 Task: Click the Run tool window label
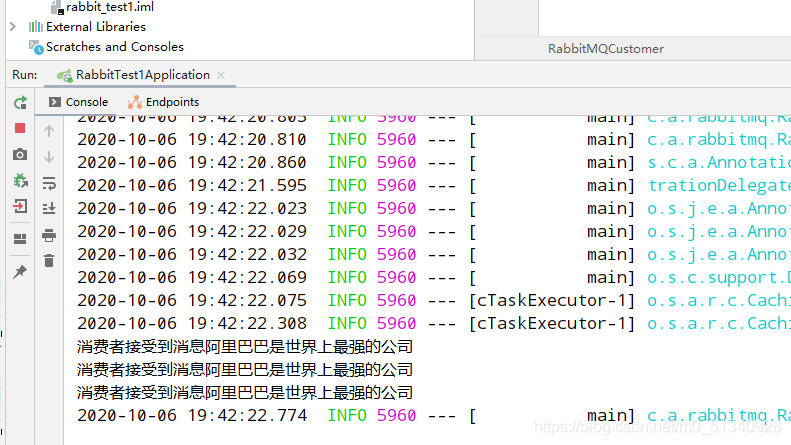[25, 75]
